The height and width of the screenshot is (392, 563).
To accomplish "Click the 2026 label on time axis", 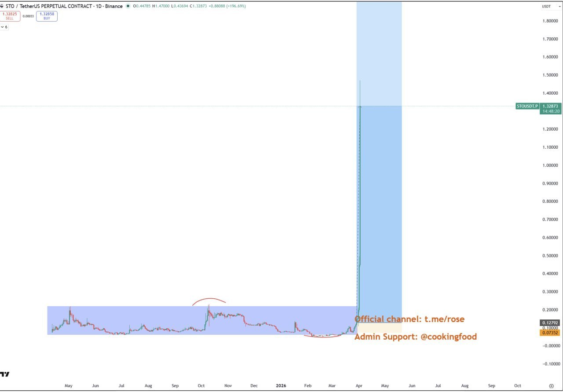I will 281,386.
